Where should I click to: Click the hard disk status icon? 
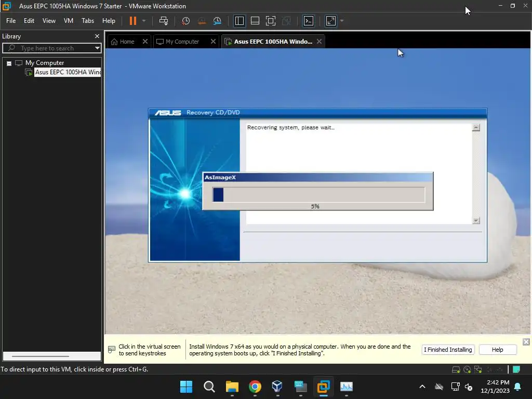click(x=456, y=369)
